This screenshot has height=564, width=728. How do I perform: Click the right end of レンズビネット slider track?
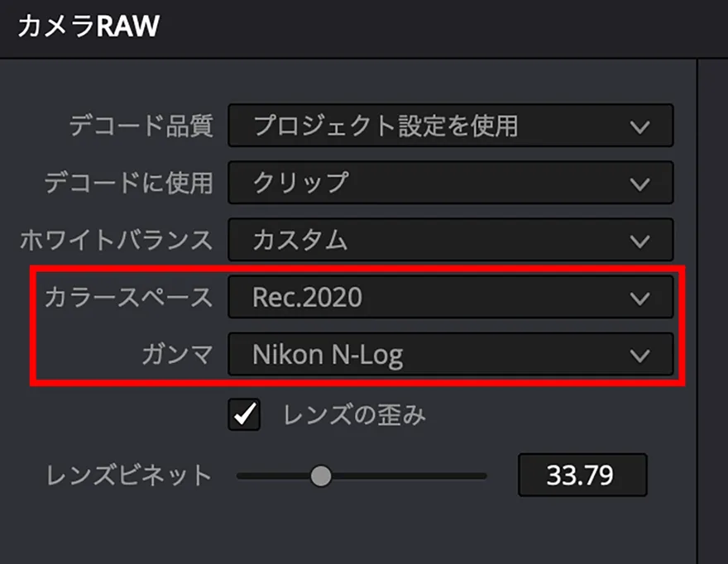tap(482, 476)
